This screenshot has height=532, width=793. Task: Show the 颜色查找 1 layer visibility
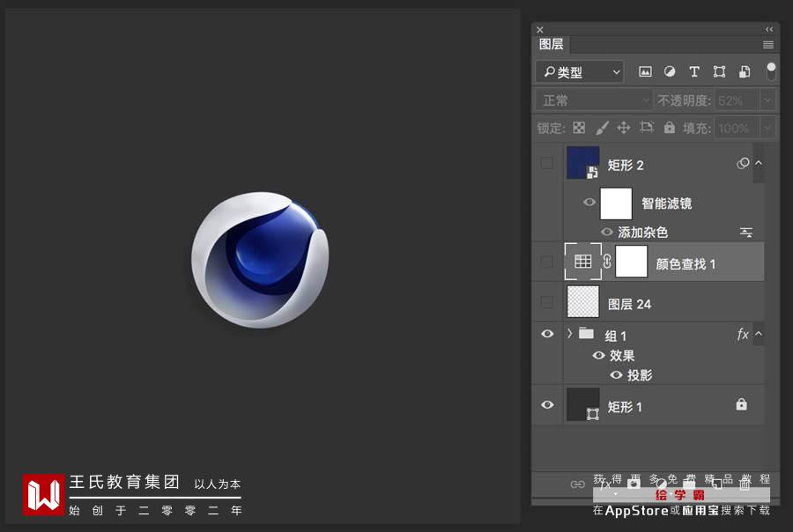[546, 262]
